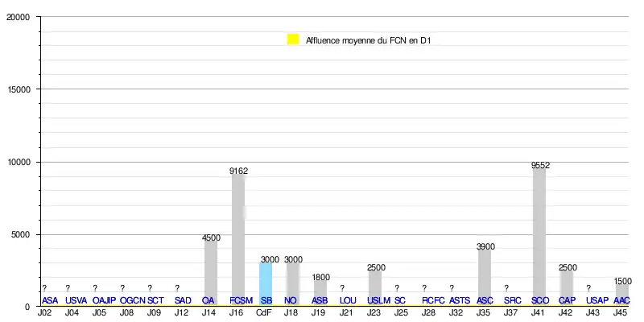Viewport: 644px width, 322px height.
Task: Open the ASB team link
Action: click(x=320, y=300)
